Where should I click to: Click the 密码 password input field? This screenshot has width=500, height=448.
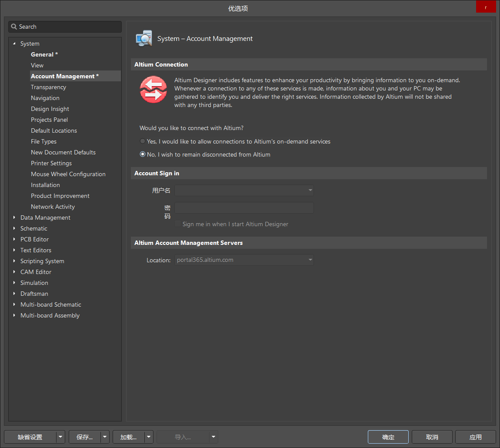click(244, 207)
